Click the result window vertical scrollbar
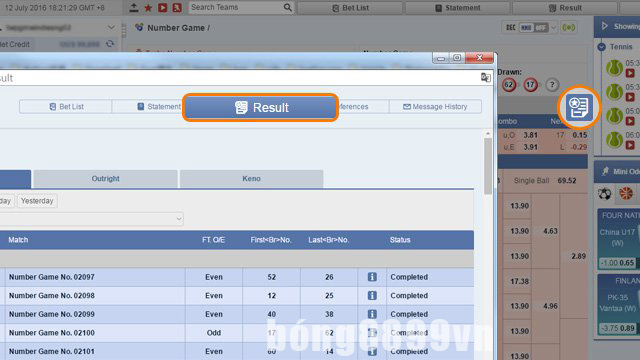640x360 pixels. pos(487,166)
